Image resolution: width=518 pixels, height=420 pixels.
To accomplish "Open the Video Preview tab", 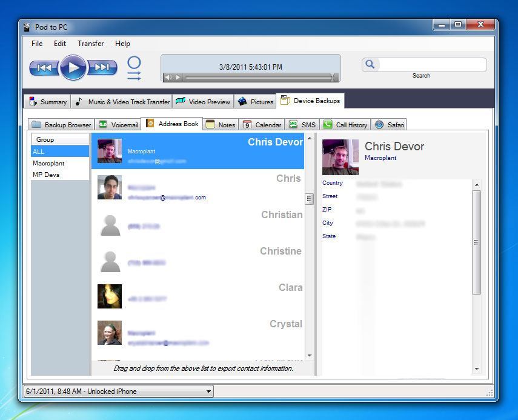I will (203, 101).
